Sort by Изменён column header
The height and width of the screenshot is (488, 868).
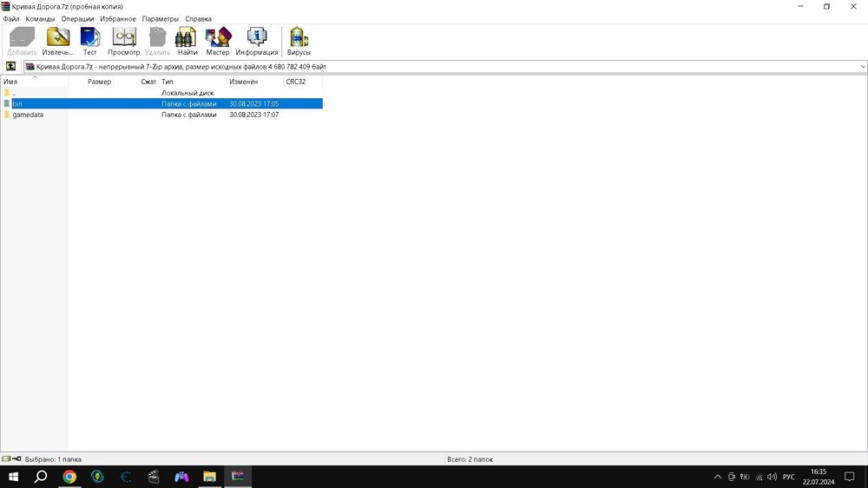[x=255, y=82]
